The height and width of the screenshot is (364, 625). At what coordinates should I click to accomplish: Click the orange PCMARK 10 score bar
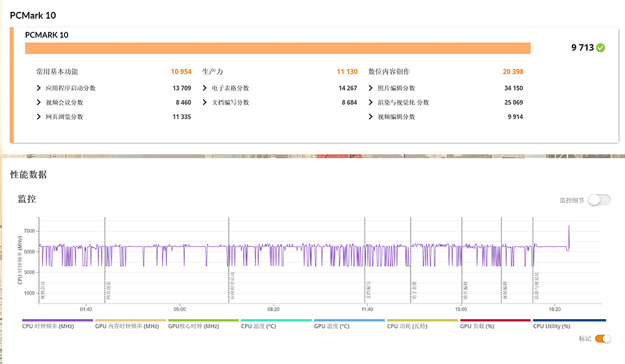[x=277, y=48]
